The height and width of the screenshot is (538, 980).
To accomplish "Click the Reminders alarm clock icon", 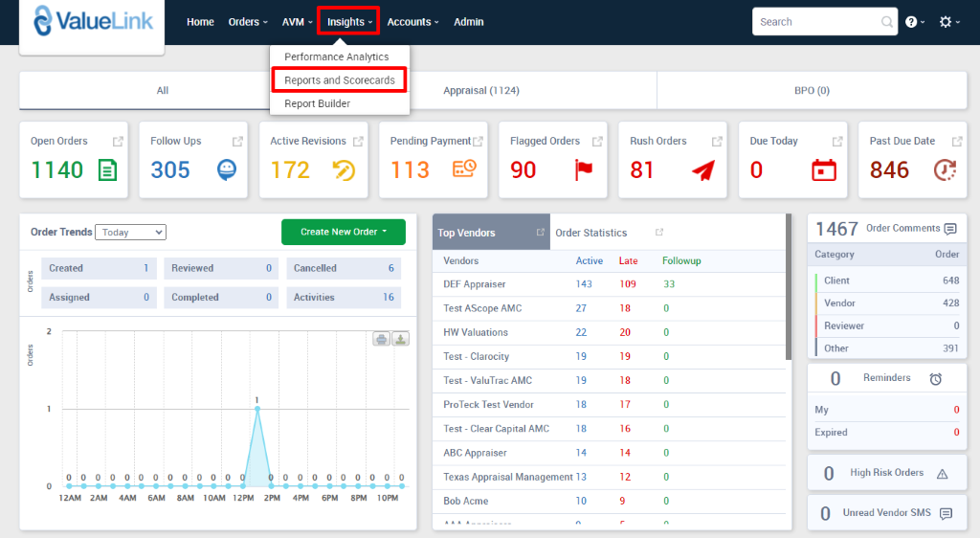I will click(936, 379).
